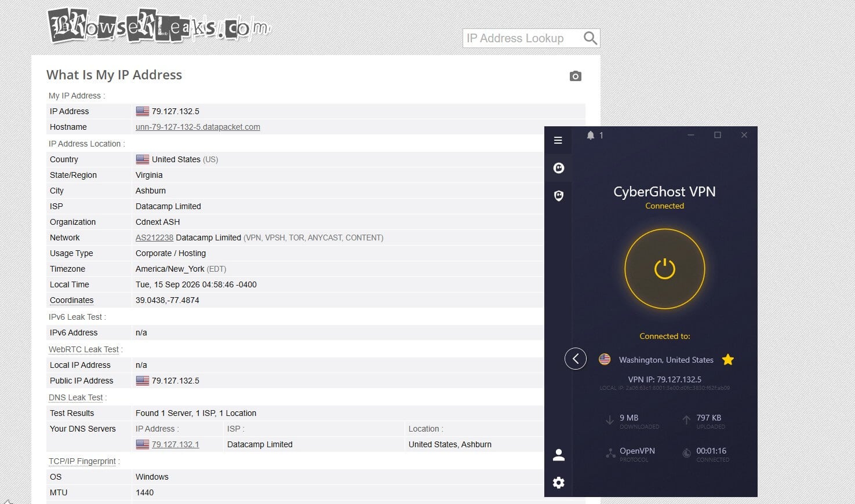Click the upload arrow icon by 797 KB
Viewport: 855px width, 504px height.
(x=686, y=420)
